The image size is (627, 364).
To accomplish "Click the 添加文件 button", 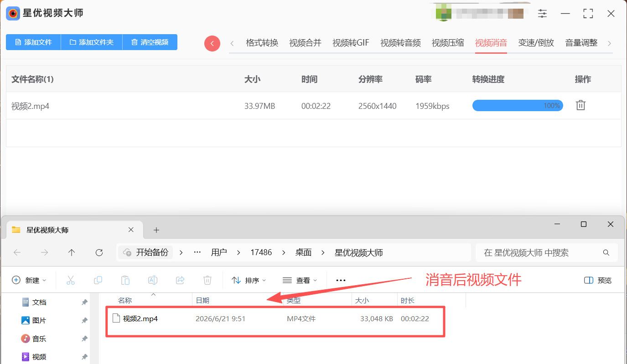I will (33, 42).
